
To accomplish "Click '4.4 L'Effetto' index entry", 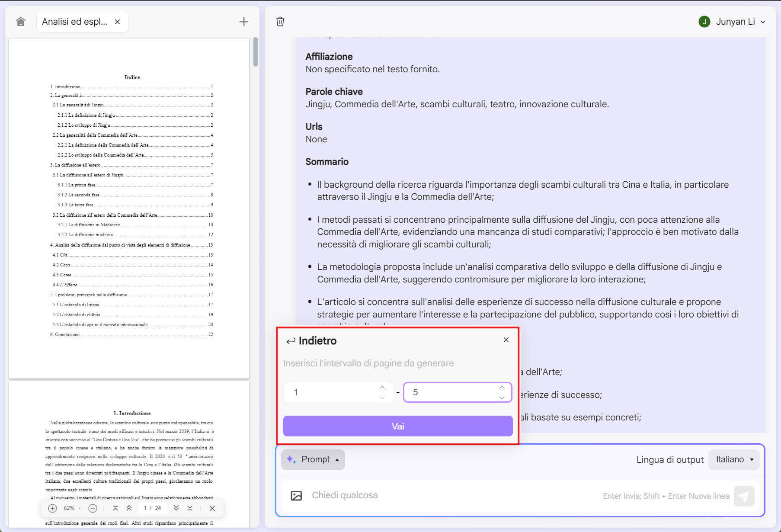I will [133, 285].
